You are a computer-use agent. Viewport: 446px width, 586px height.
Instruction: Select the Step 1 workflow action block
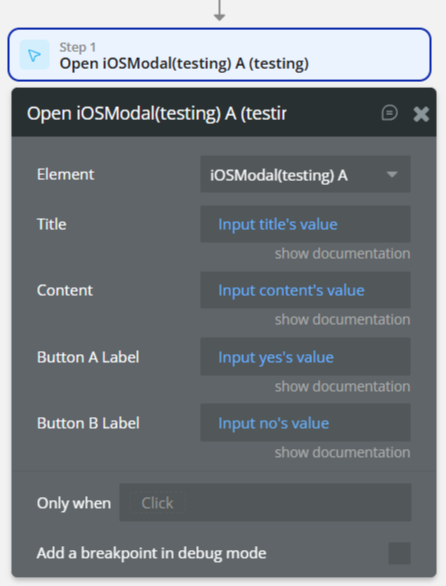click(219, 55)
